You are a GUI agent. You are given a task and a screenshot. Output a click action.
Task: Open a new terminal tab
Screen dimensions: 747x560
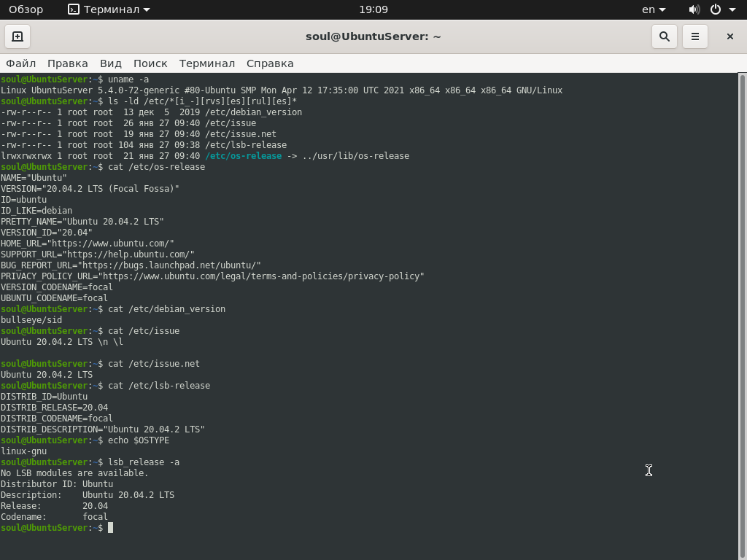18,36
